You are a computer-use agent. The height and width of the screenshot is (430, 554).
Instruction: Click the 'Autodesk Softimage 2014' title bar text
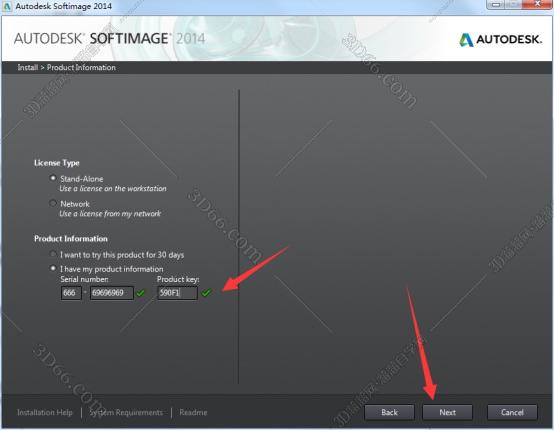tap(64, 6)
